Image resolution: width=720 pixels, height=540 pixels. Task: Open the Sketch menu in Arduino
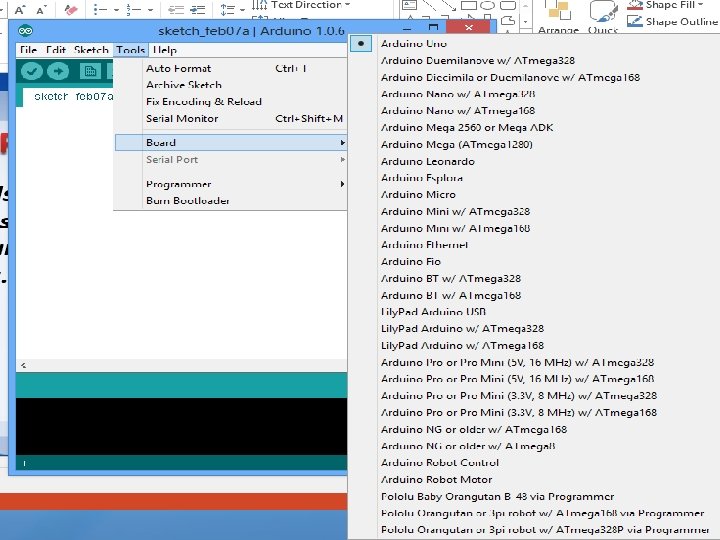click(x=91, y=50)
